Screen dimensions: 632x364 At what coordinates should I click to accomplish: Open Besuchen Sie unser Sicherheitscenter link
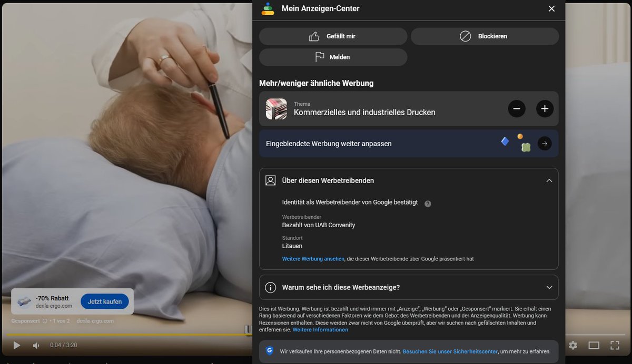[x=450, y=351]
